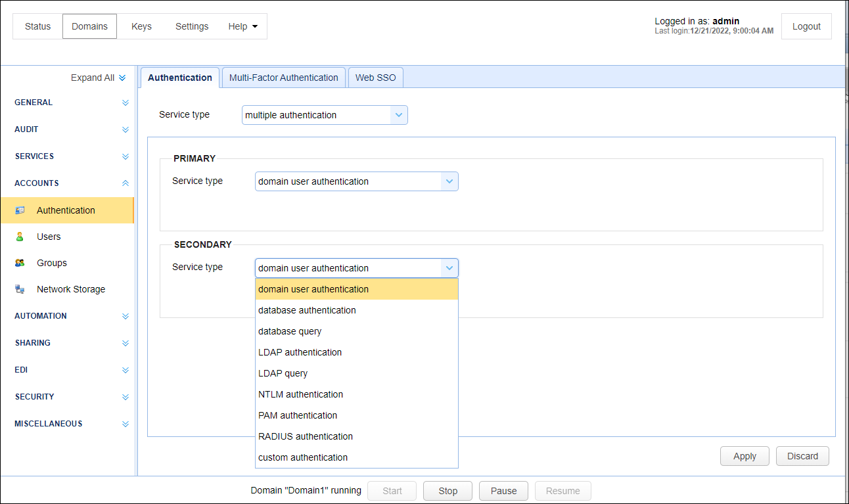Click the Logout button
The width and height of the screenshot is (849, 504).
click(806, 26)
